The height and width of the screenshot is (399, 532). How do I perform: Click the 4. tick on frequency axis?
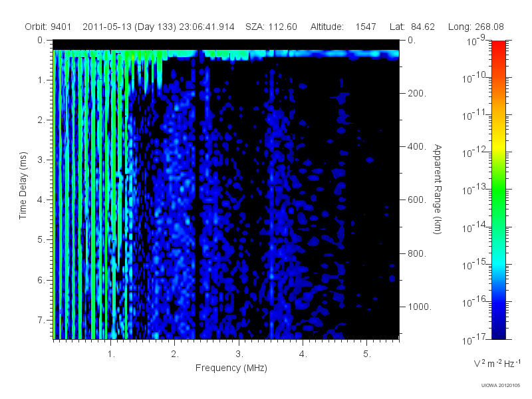coord(303,354)
